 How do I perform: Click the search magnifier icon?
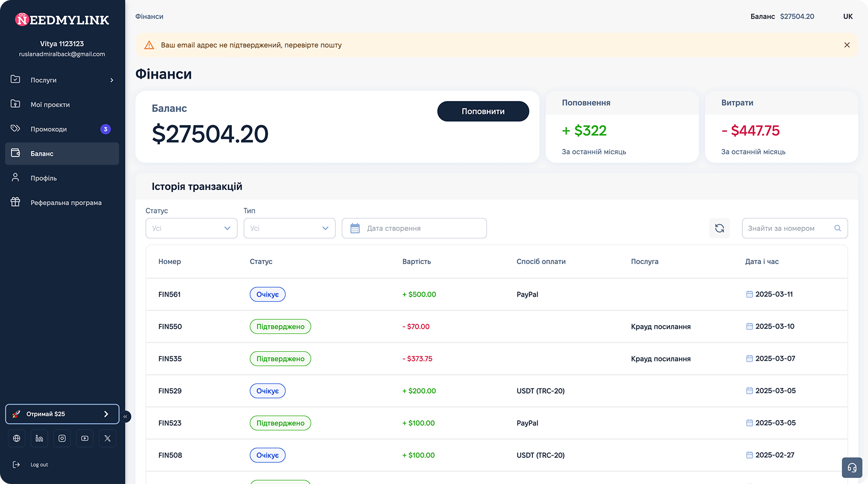coord(837,228)
